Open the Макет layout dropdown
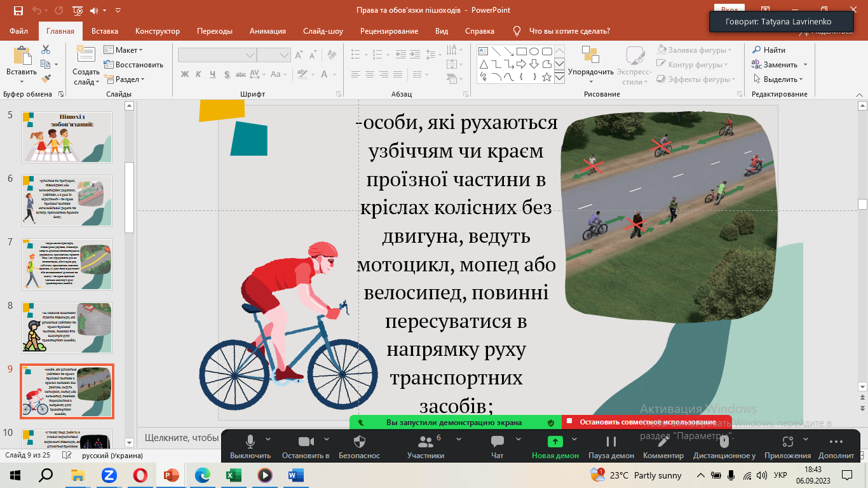The image size is (868, 488). point(124,50)
